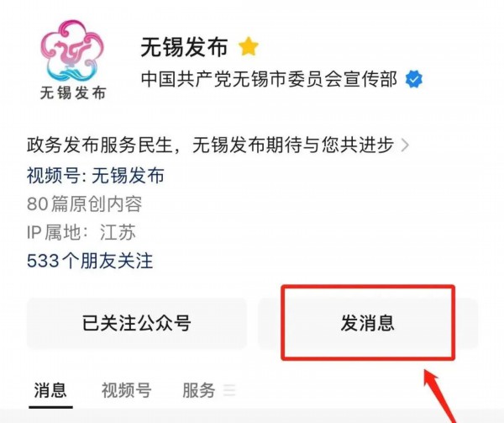Expand the 服务 menu lines icon
The image size is (504, 423).
[x=229, y=390]
